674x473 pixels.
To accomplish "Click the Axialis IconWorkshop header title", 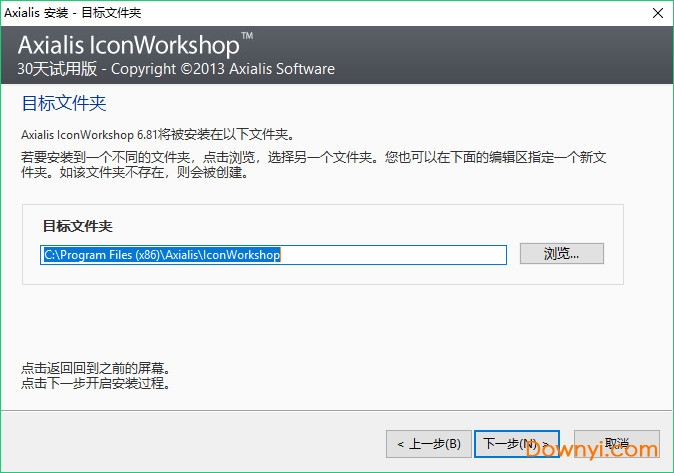I will point(128,46).
